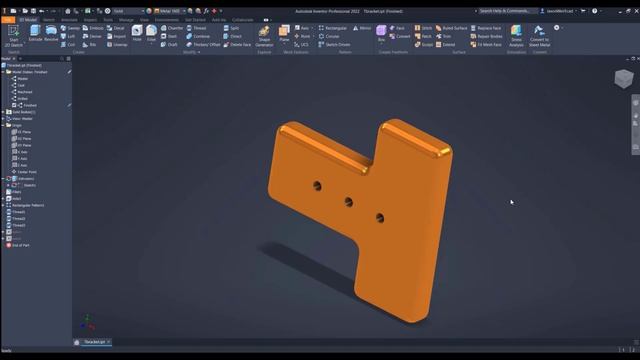This screenshot has height=360, width=640.
Task: Create a work Plane
Action: (284, 33)
